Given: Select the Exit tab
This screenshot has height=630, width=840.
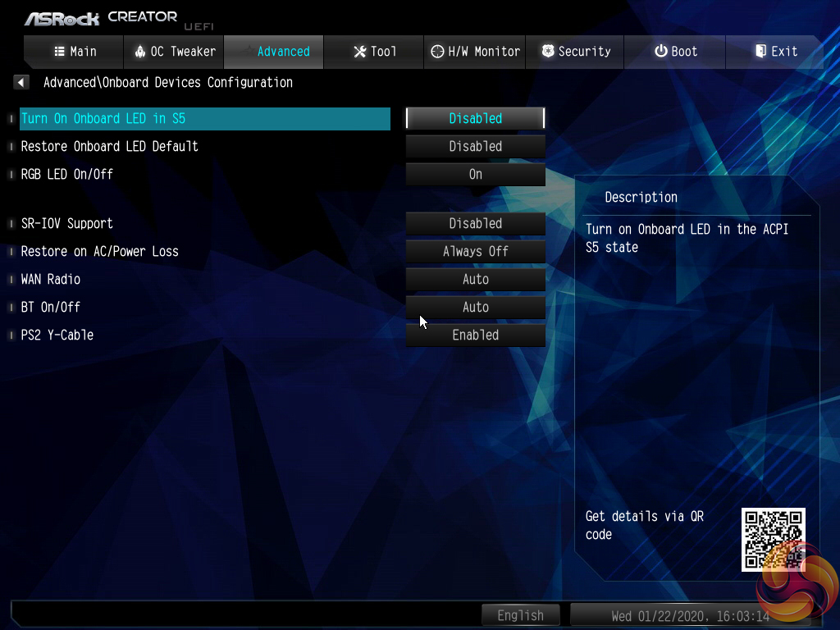Looking at the screenshot, I should [774, 52].
